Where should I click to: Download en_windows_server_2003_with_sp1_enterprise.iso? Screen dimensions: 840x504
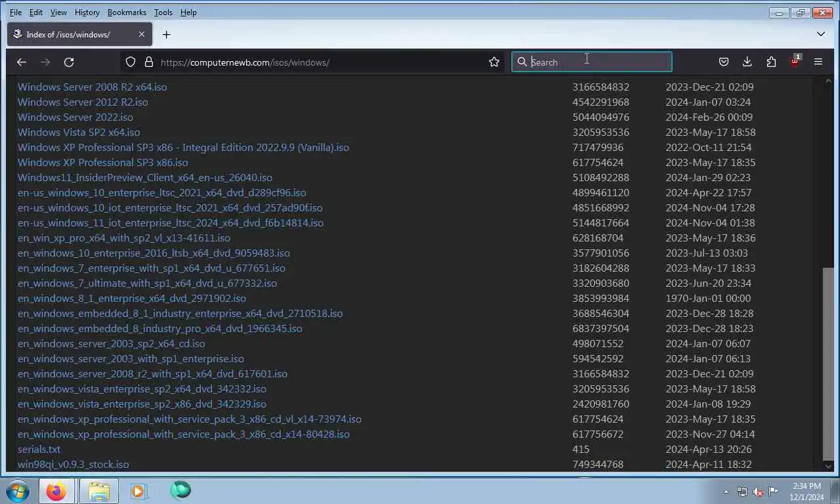pos(131,358)
